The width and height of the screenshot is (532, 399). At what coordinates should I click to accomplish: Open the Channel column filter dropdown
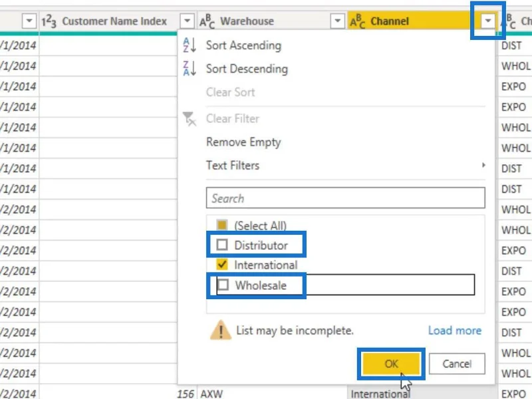(x=488, y=21)
